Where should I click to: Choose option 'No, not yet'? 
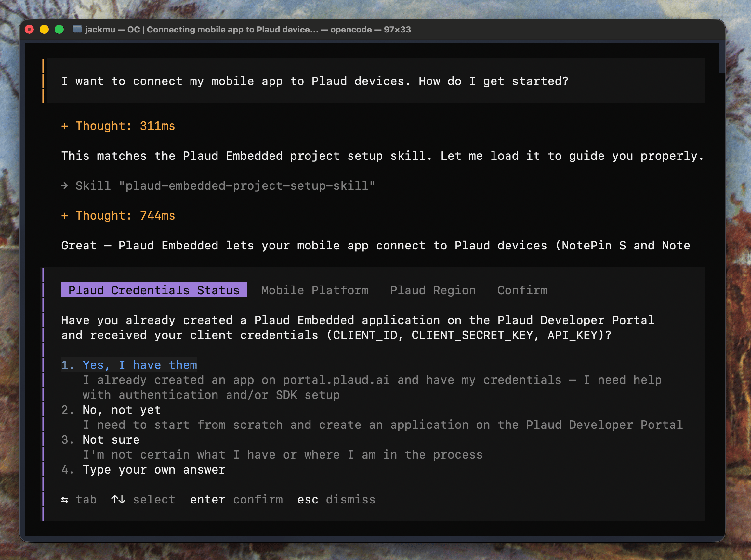point(111,410)
